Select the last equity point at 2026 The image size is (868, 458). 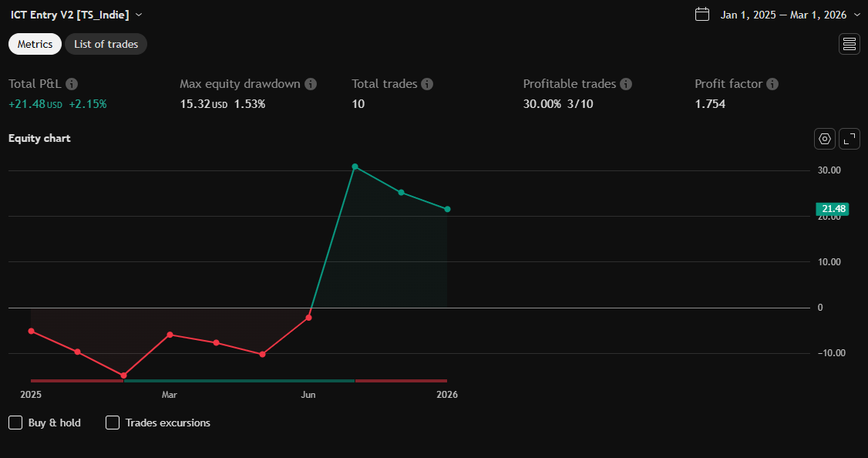447,209
